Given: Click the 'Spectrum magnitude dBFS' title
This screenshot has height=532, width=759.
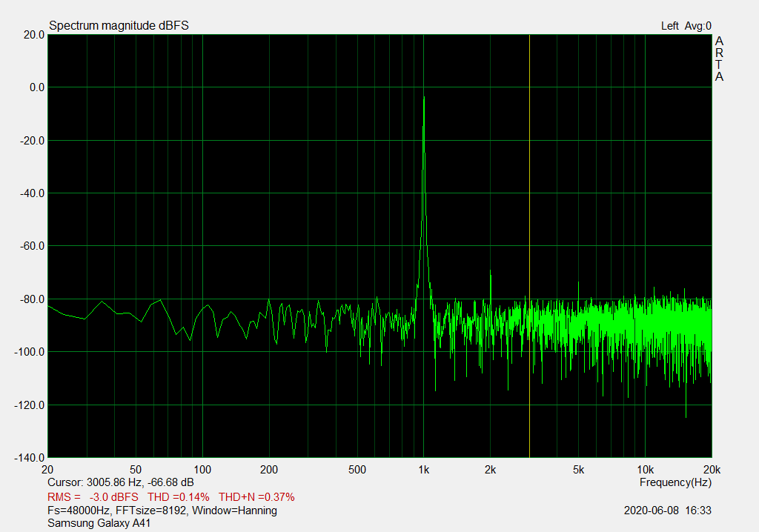Looking at the screenshot, I should click(119, 26).
